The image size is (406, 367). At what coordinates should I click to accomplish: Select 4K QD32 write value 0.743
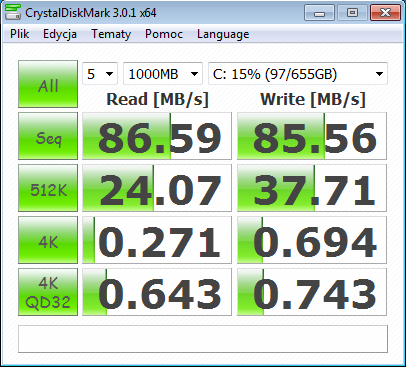[312, 292]
